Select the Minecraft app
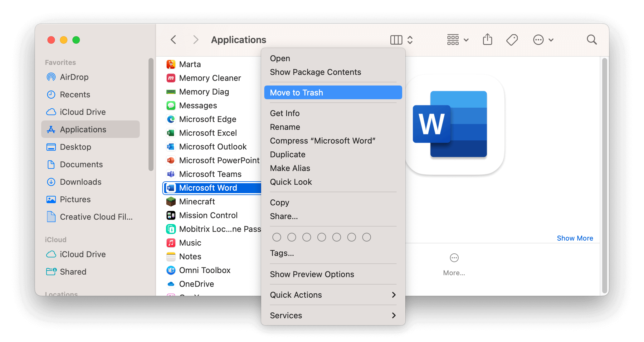The height and width of the screenshot is (342, 644). 212,202
